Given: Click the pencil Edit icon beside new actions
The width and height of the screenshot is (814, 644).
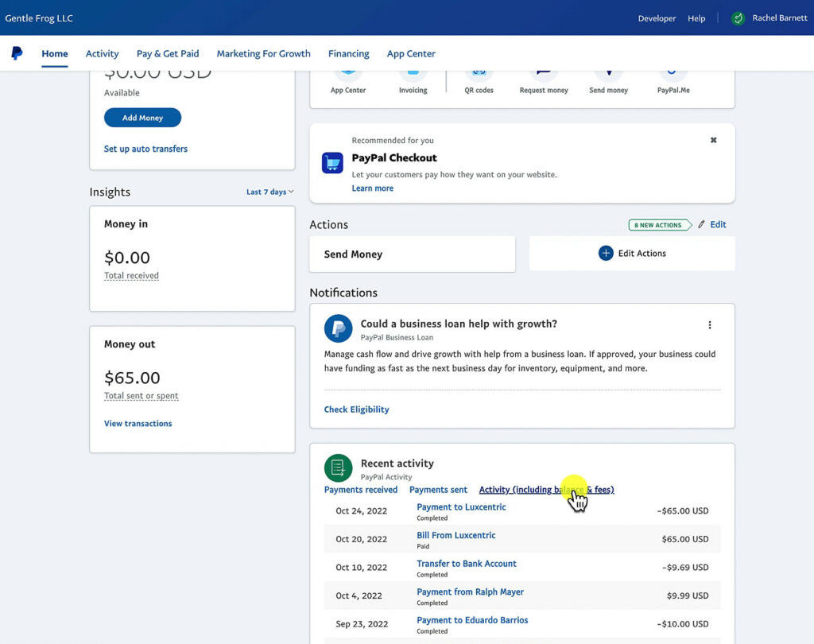Looking at the screenshot, I should (703, 224).
